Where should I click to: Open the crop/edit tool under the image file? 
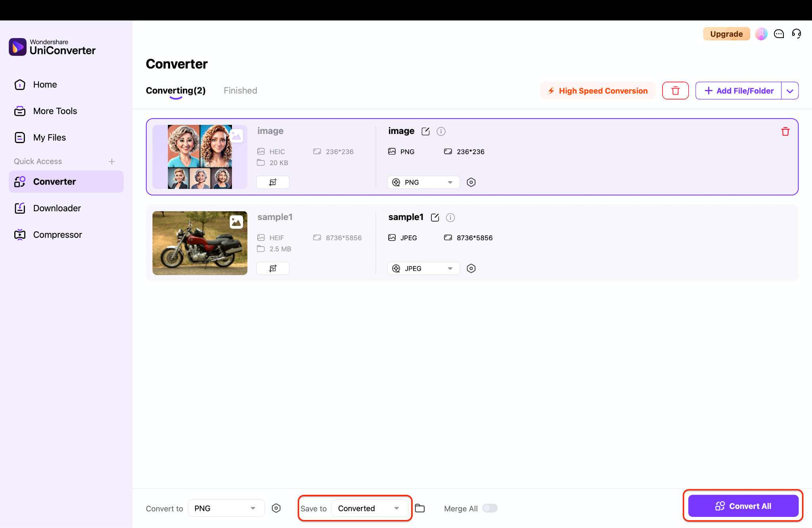[273, 182]
